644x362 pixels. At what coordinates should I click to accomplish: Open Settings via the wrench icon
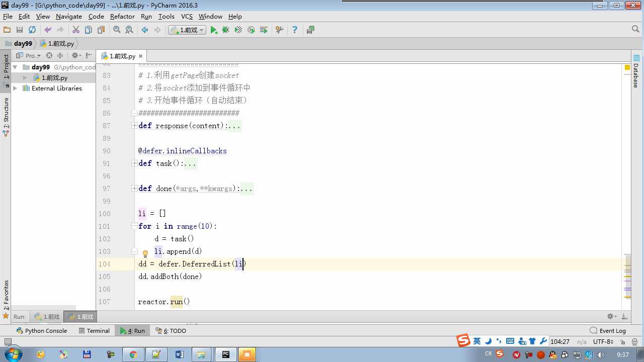tap(279, 30)
